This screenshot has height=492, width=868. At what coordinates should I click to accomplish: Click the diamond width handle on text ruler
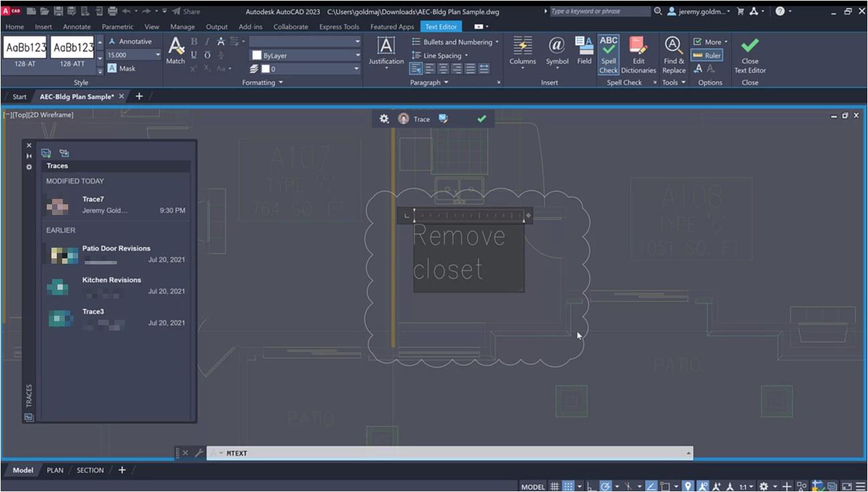click(x=528, y=216)
